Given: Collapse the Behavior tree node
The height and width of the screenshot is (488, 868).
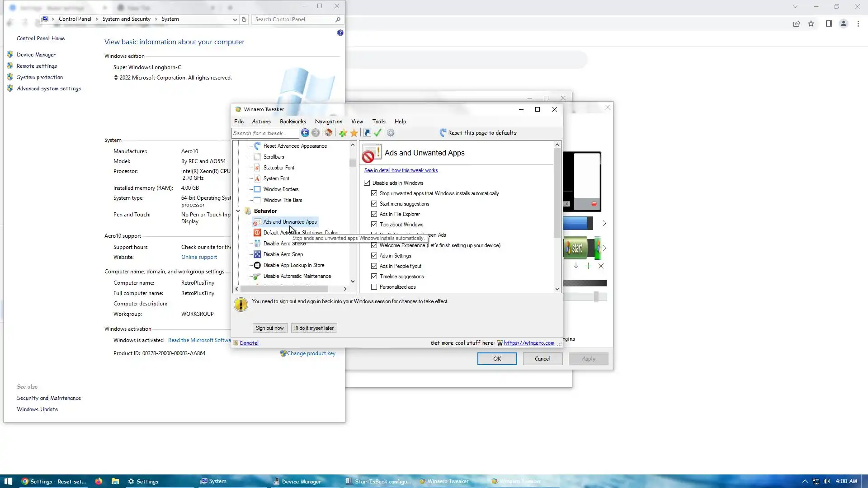Looking at the screenshot, I should (x=238, y=211).
